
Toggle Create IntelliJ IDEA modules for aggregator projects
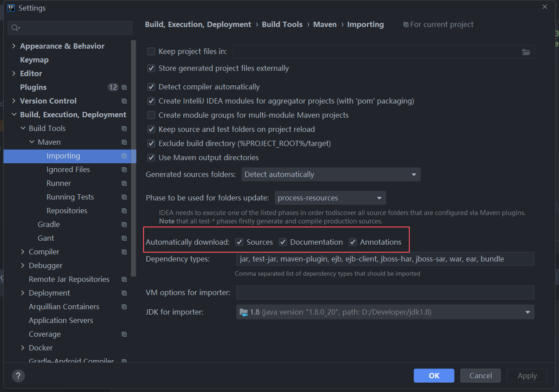point(151,101)
